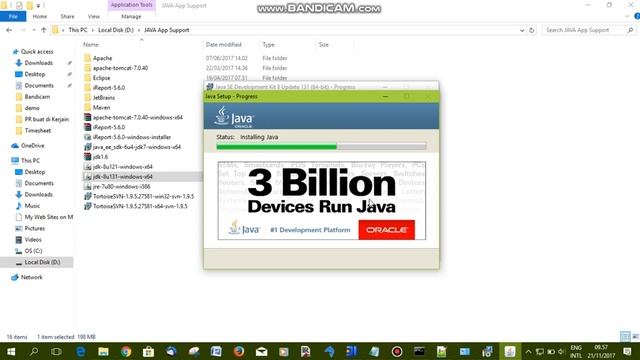Click 'Local Disk (D:)' in address breadcrumb
Image resolution: width=640 pixels, height=360 pixels.
coord(116,30)
